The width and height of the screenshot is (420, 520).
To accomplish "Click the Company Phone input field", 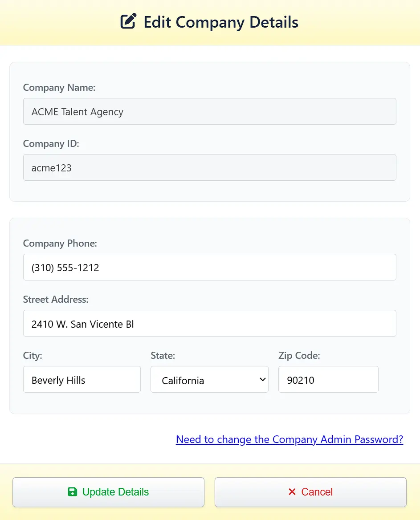I will pos(209,267).
